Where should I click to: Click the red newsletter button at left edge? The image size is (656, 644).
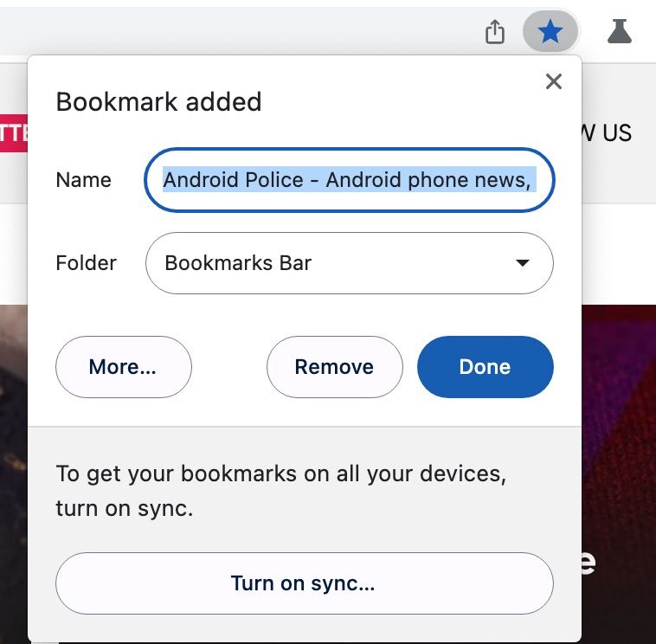[x=14, y=133]
